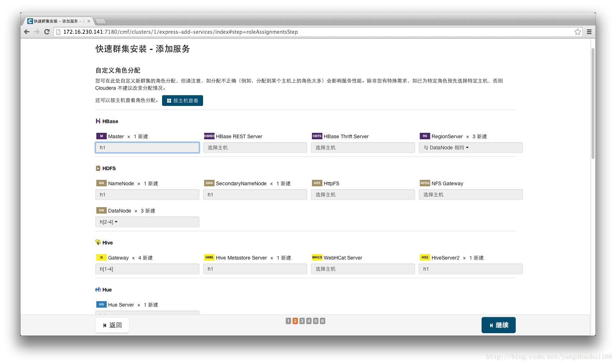Change NameNode host field h1
The width and height of the screenshot is (616, 364).
pos(147,195)
